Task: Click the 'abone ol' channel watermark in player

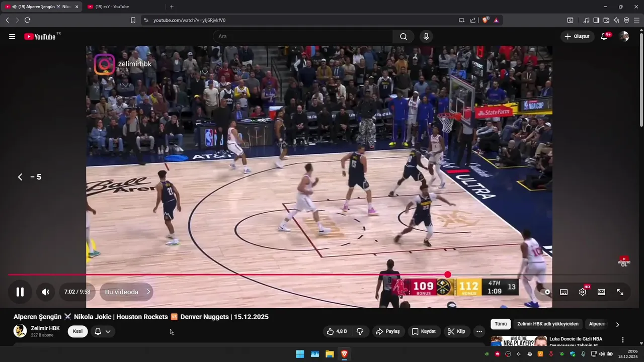Action: point(624,261)
